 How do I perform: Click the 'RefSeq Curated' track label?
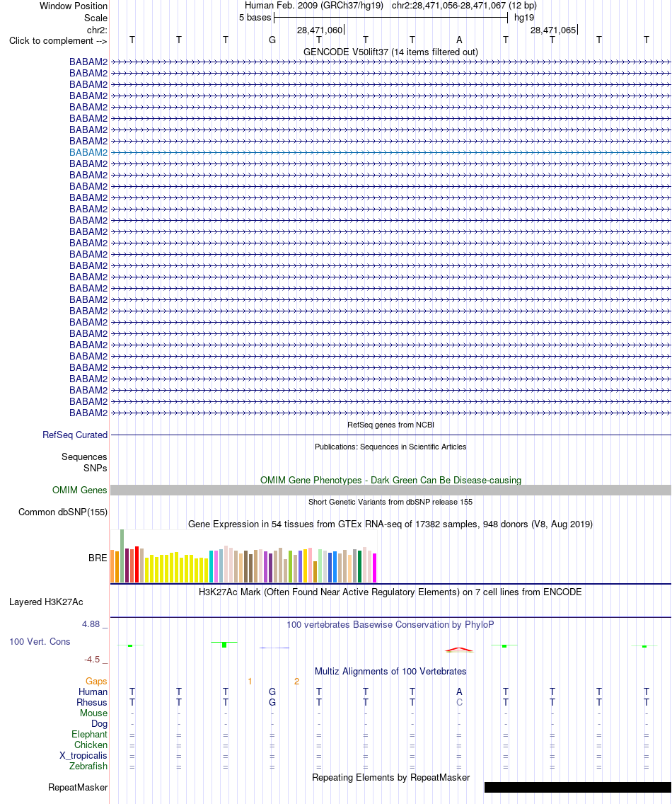pyautogui.click(x=75, y=435)
